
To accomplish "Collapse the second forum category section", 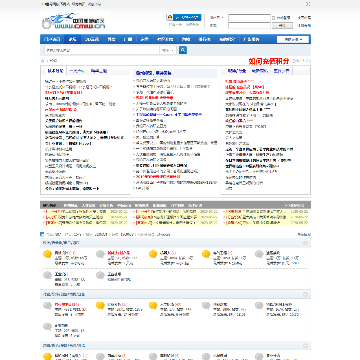I will [305, 294].
